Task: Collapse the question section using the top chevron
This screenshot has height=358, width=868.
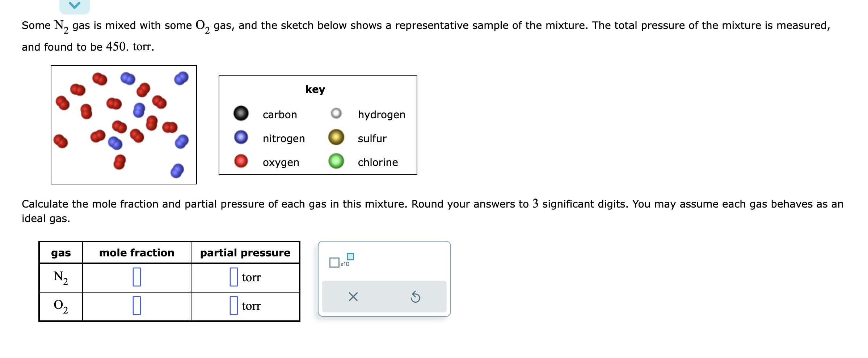Action: [x=74, y=5]
